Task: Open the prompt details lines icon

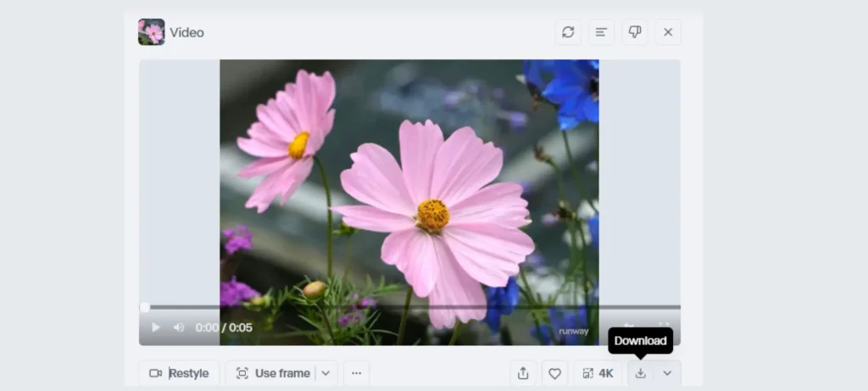Action: [x=601, y=32]
